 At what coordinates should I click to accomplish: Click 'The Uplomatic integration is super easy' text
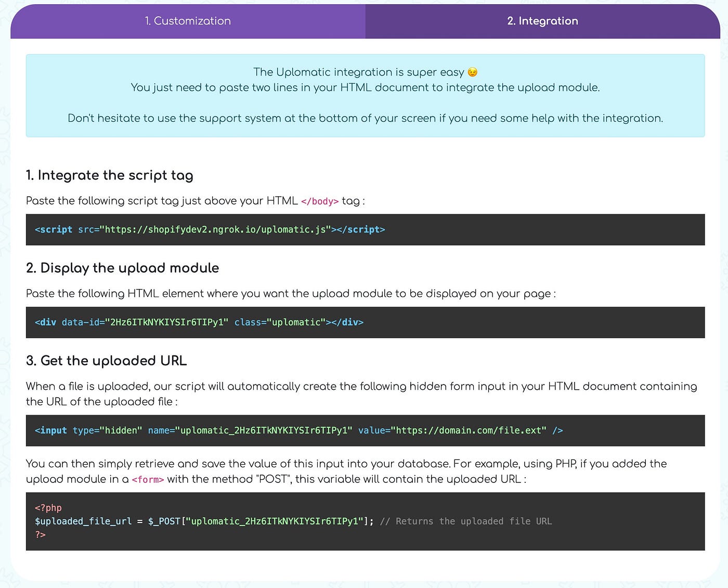(x=359, y=72)
